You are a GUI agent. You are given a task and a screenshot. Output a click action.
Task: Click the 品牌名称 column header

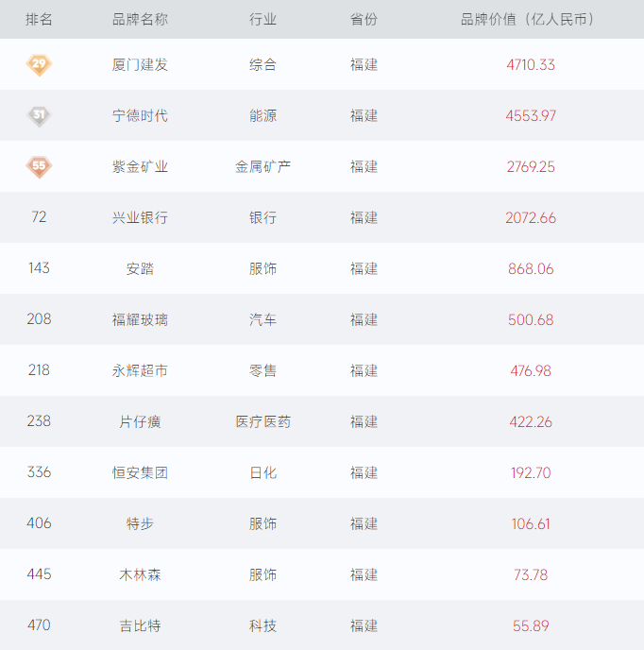point(140,20)
